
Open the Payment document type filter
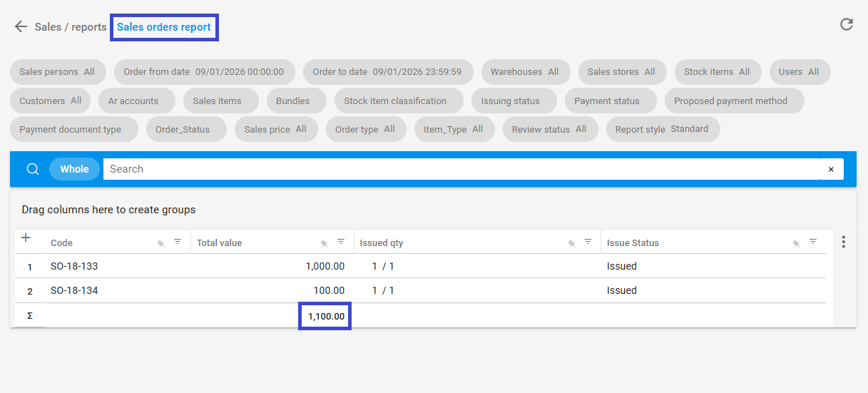(73, 129)
